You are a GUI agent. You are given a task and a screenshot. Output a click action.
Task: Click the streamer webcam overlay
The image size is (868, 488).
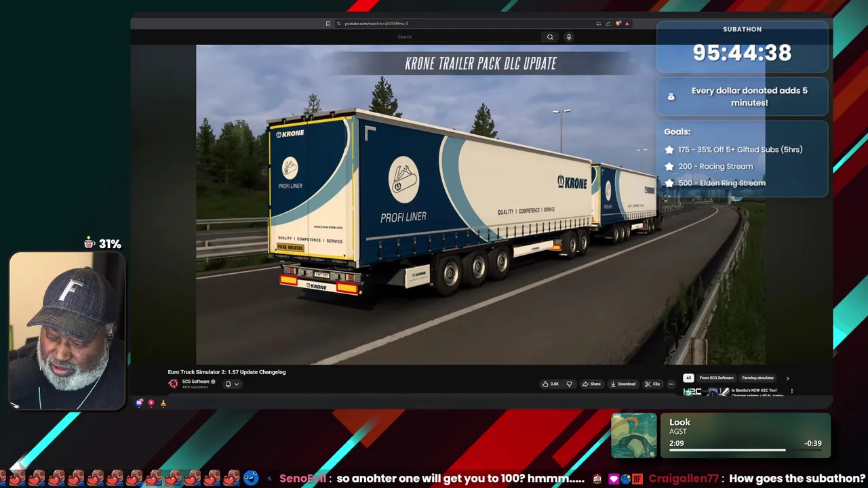67,331
